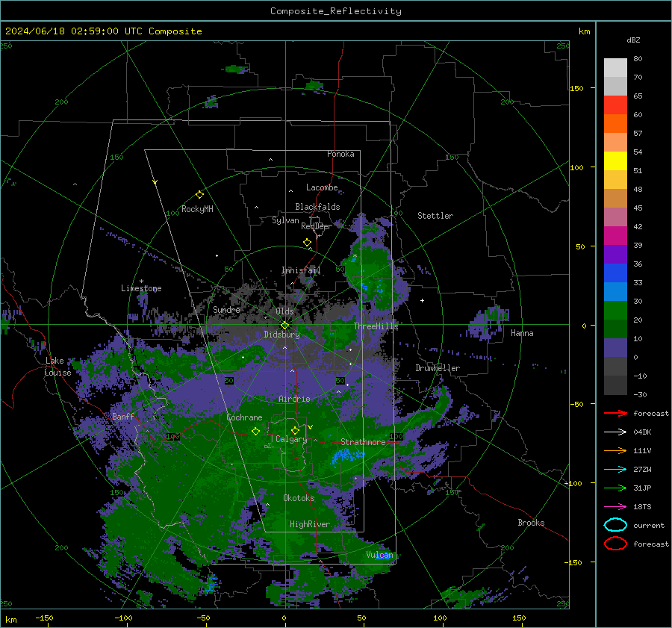Pick the blue 36–33 dBZ swatch
This screenshot has width=672, height=628.
point(615,273)
